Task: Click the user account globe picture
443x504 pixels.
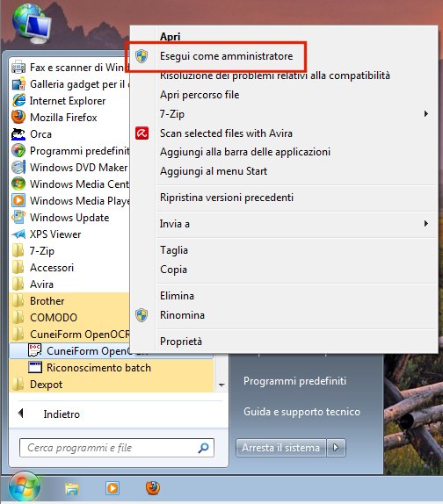Action: [33, 24]
